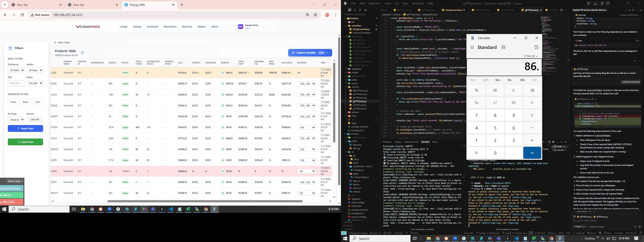Open the All Vendors dropdown

pos(35,70)
